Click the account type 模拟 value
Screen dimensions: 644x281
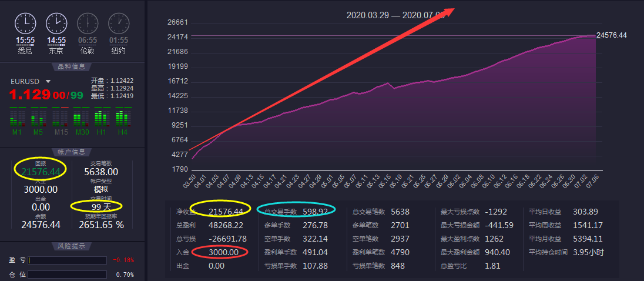tap(101, 189)
